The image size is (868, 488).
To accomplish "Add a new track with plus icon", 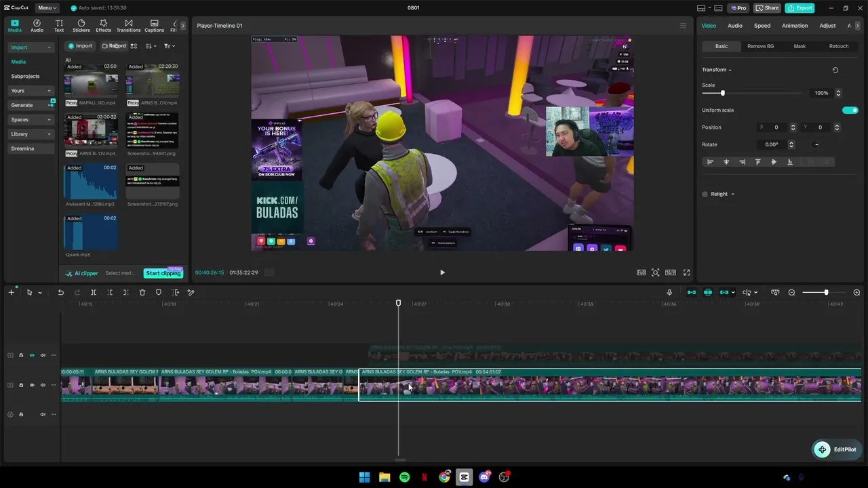I will (x=11, y=293).
